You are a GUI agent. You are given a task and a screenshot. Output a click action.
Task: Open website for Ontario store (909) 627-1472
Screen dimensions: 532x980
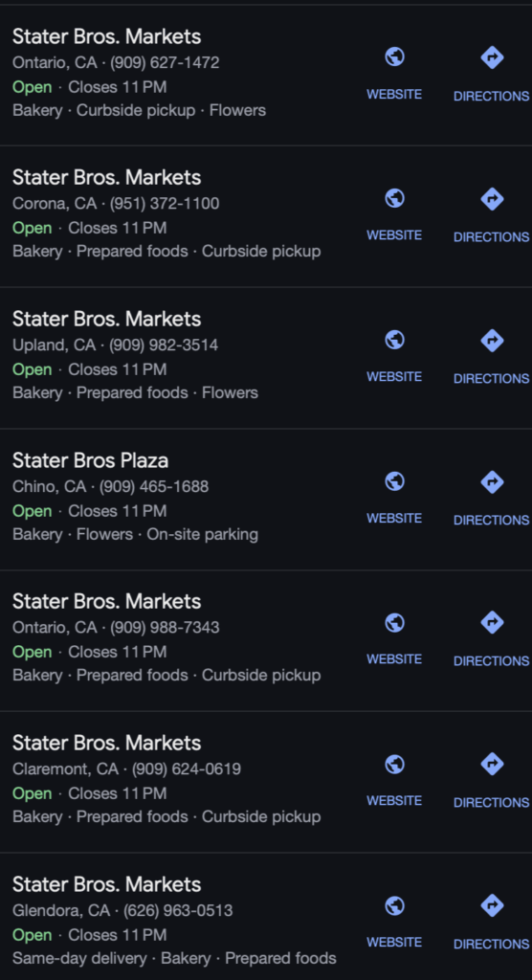[x=394, y=73]
